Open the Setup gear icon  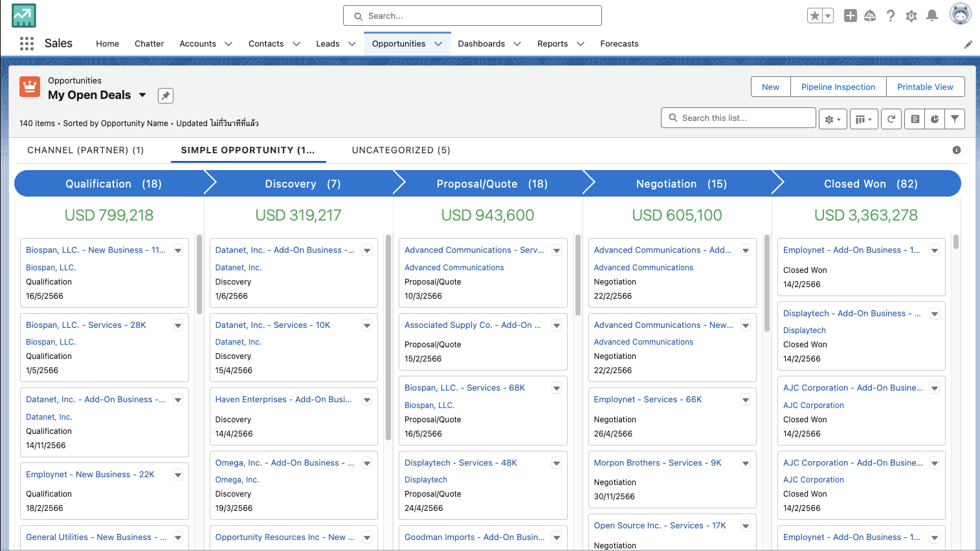(x=911, y=16)
